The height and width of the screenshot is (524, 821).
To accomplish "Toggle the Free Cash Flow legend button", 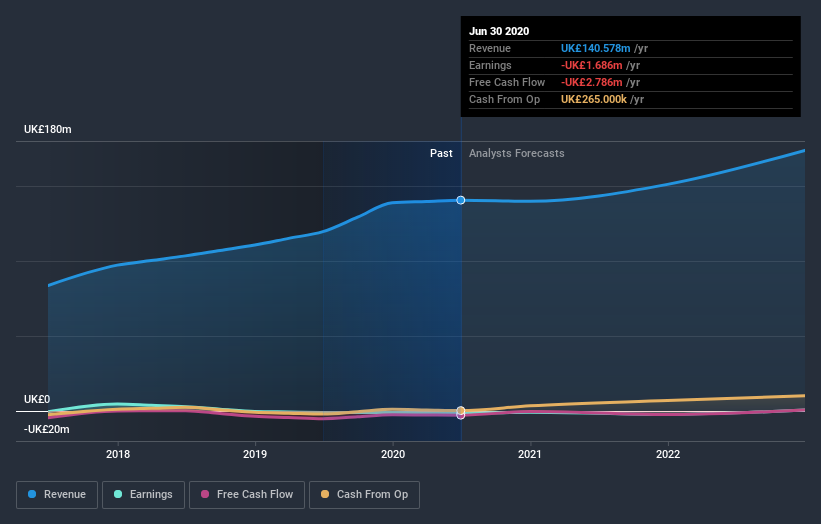I will coord(247,495).
